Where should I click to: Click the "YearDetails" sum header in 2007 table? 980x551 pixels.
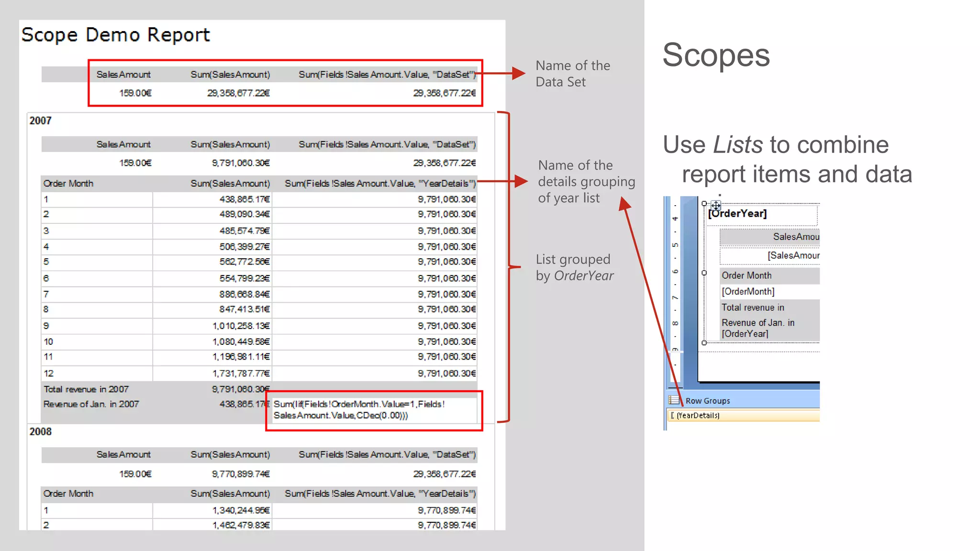(380, 184)
